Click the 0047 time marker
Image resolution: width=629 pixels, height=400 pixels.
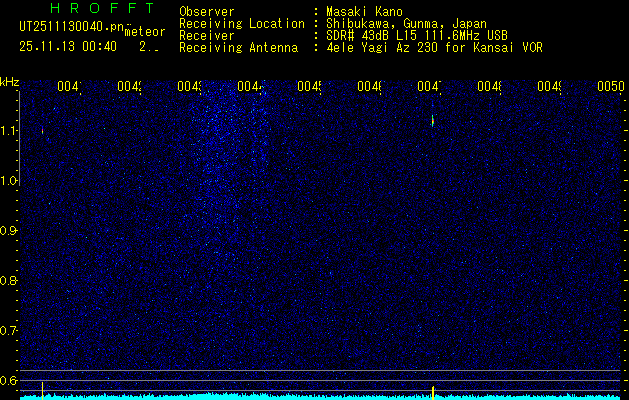(429, 87)
